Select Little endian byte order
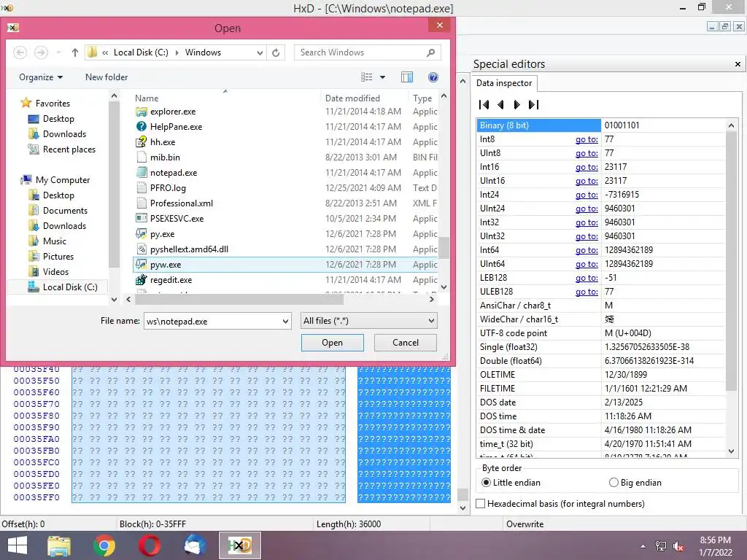This screenshot has width=747, height=560. [x=486, y=483]
